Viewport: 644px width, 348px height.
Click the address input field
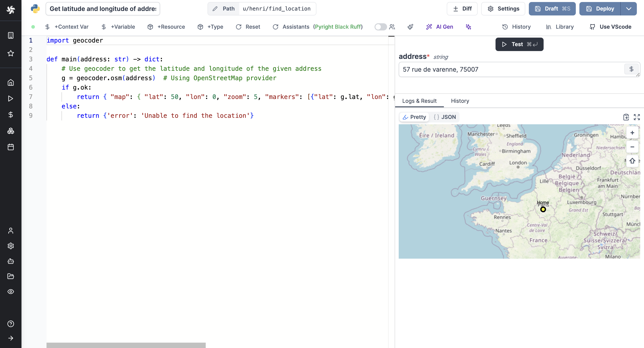pyautogui.click(x=513, y=69)
